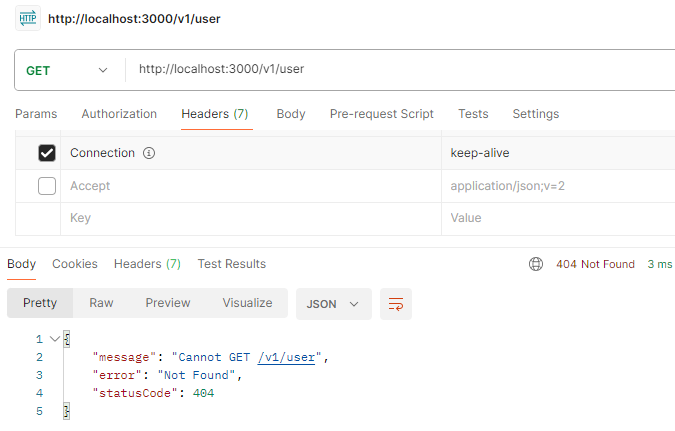Click the info icon next to Connection
The image size is (675, 431).
point(149,153)
